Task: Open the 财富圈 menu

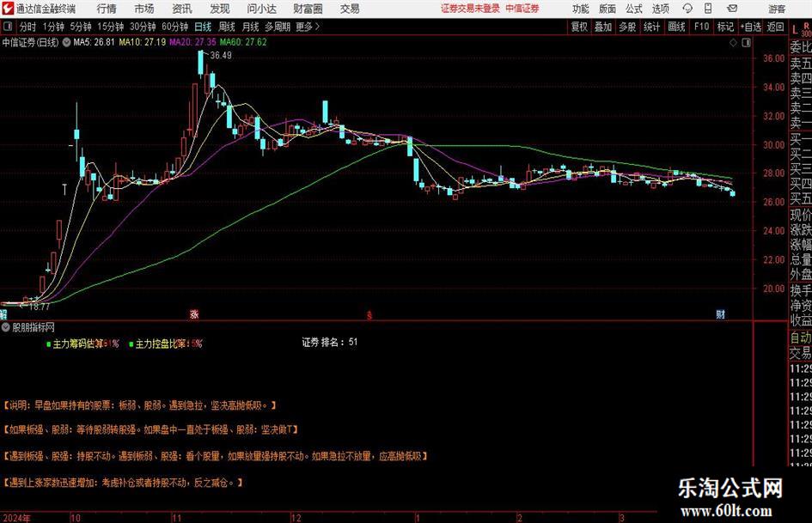Action: (x=308, y=9)
